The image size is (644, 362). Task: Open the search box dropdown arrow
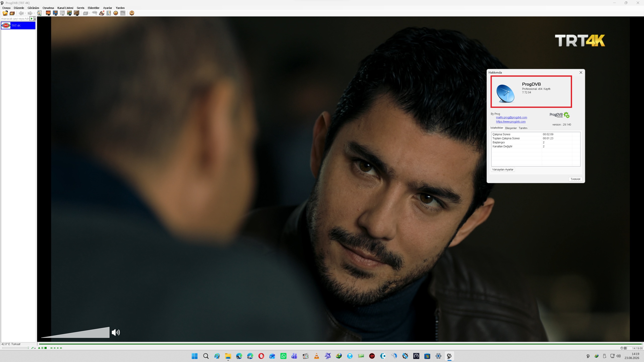coord(35,19)
